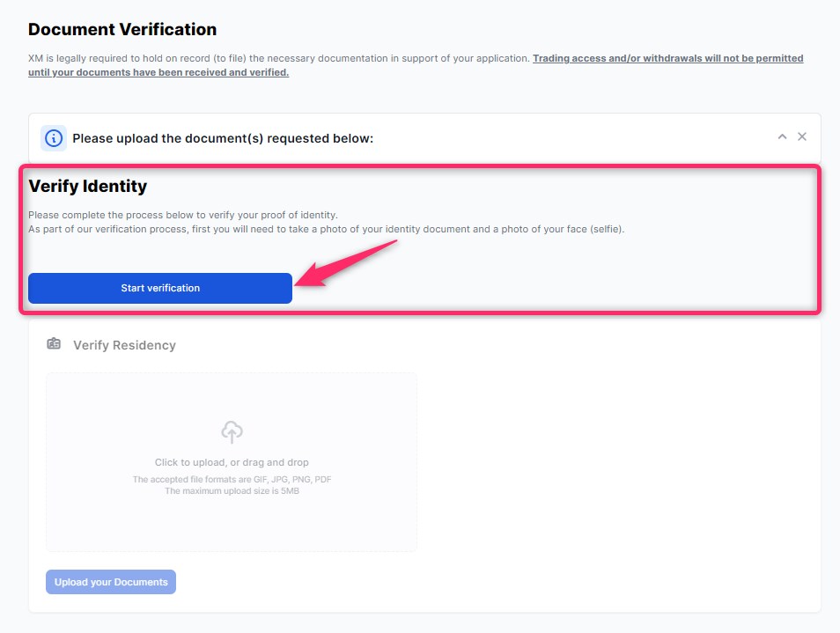Click the 'XM is legally required' sentence
The width and height of the screenshot is (840, 633).
coord(279,58)
